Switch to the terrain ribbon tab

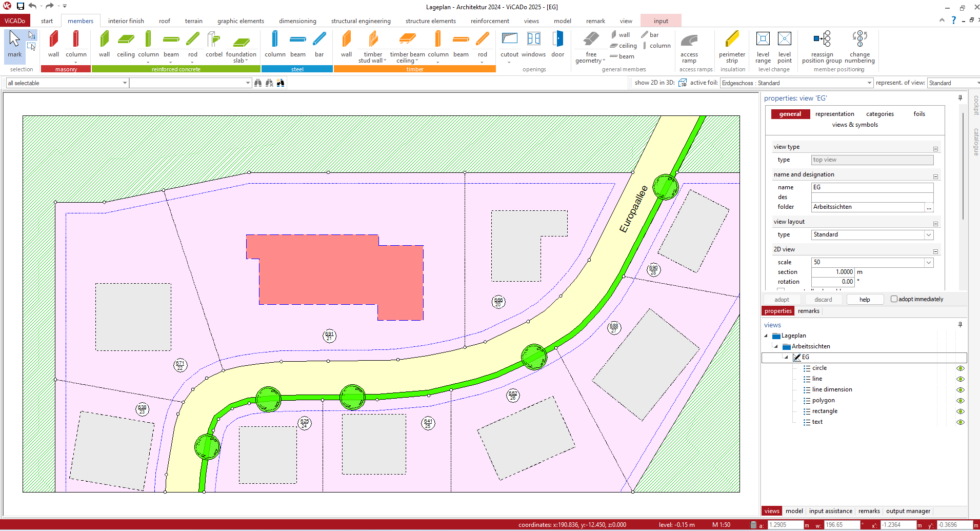tap(193, 21)
